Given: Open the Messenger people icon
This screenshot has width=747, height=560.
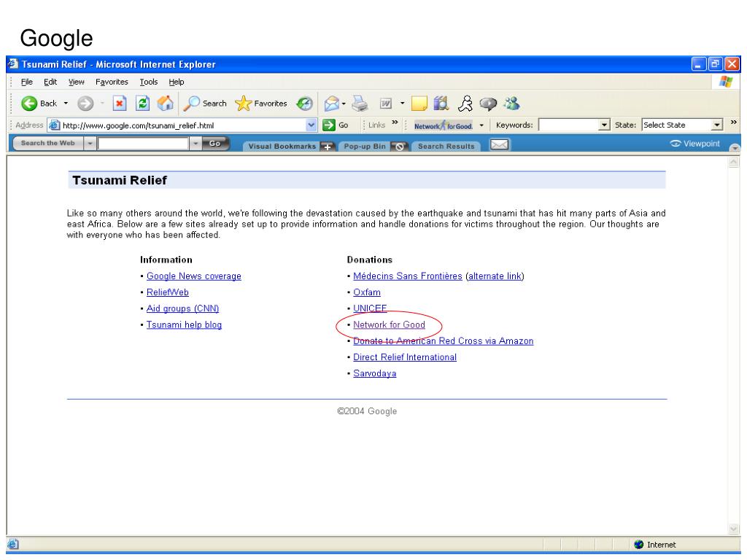Looking at the screenshot, I should point(512,104).
